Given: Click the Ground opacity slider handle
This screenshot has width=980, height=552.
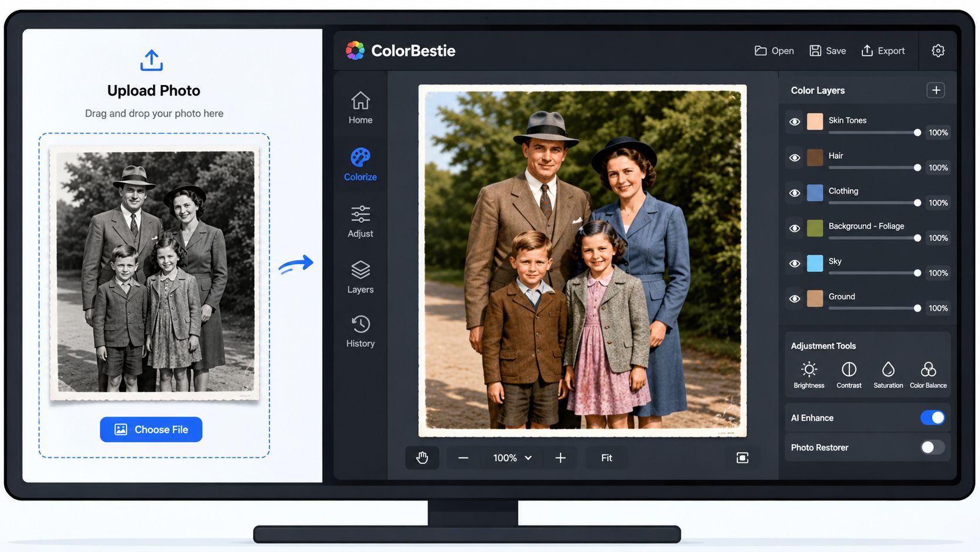Looking at the screenshot, I should point(917,309).
